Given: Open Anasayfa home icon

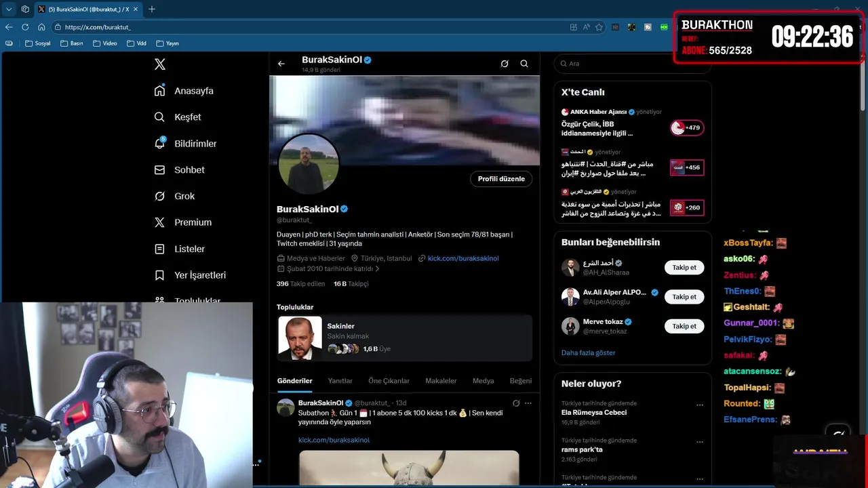Looking at the screenshot, I should [x=159, y=91].
